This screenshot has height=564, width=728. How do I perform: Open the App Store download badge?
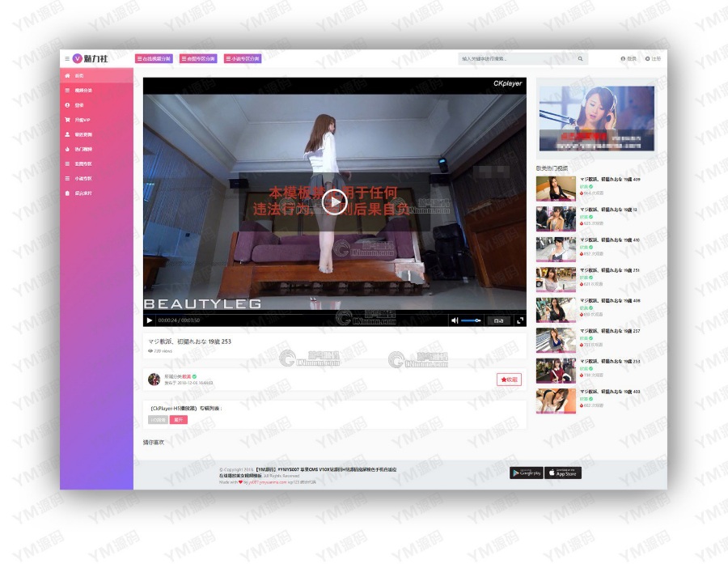(563, 473)
